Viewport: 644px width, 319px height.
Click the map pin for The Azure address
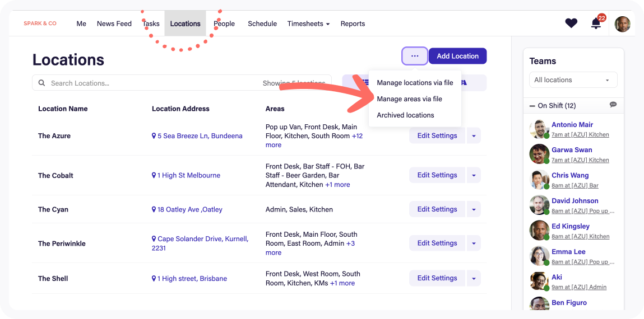coord(154,136)
